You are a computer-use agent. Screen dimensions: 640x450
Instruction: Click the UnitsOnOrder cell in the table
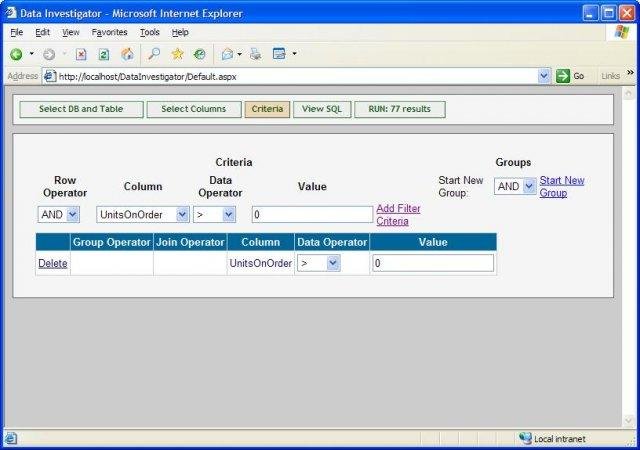tap(260, 263)
